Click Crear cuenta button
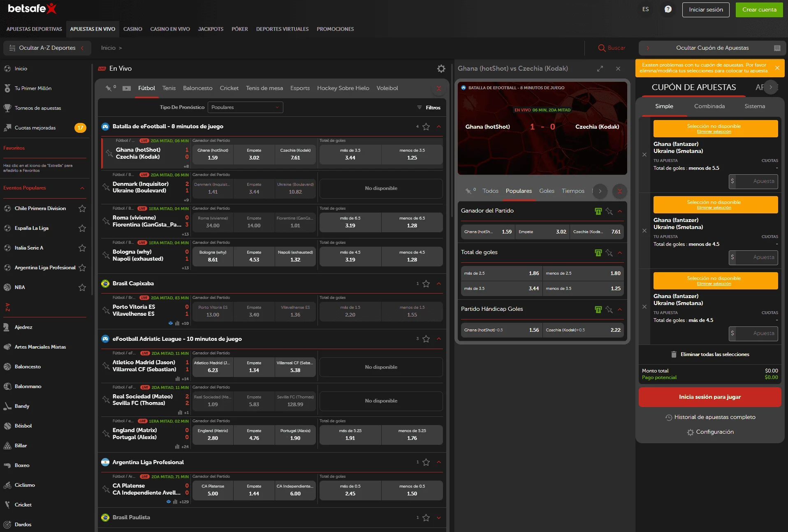 [x=759, y=10]
